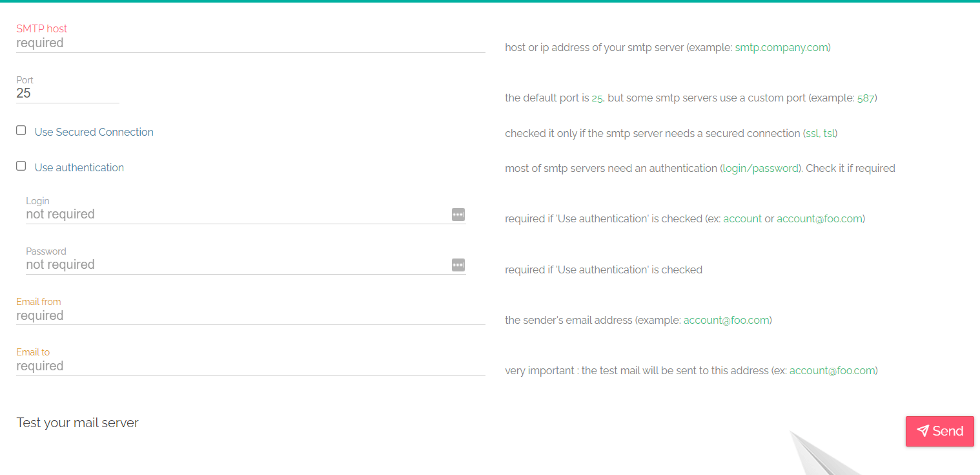Click the required SMTP host input field
The height and width of the screenshot is (475, 980).
194,43
